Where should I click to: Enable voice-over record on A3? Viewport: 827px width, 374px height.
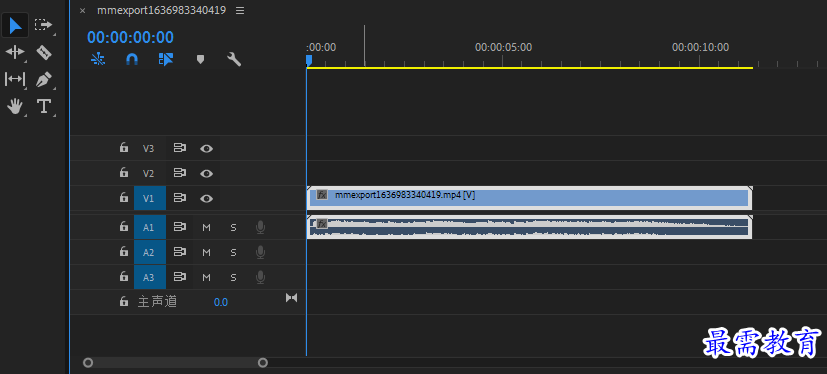click(x=260, y=277)
